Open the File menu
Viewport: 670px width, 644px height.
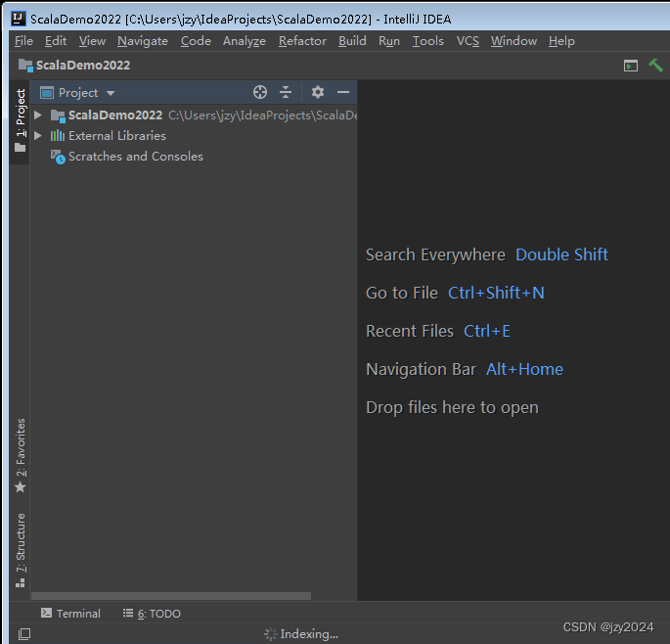(x=23, y=41)
